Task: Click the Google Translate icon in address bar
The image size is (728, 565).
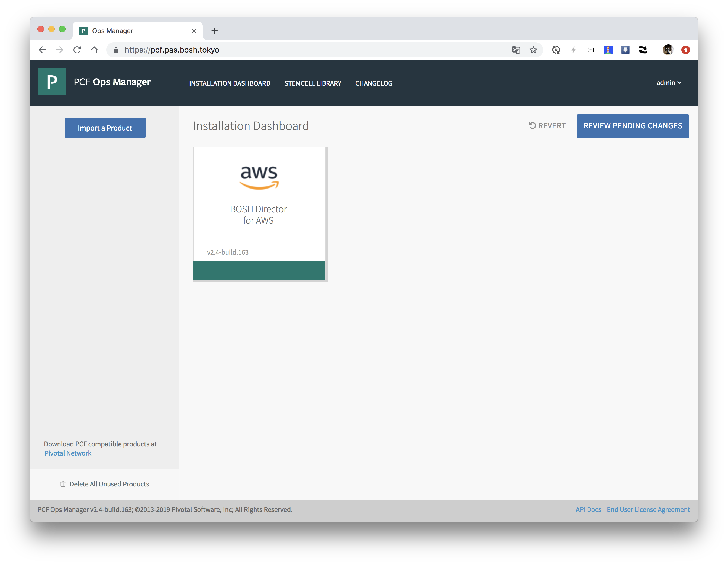Action: click(x=516, y=50)
